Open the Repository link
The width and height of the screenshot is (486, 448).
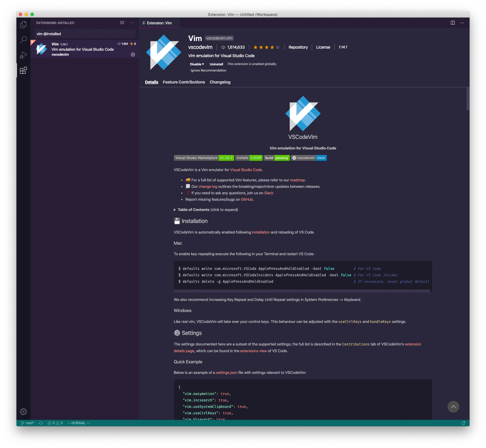click(x=298, y=47)
